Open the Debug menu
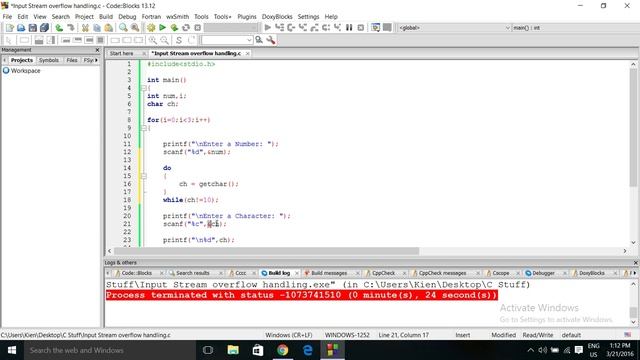This screenshot has width=640, height=360. (x=127, y=17)
